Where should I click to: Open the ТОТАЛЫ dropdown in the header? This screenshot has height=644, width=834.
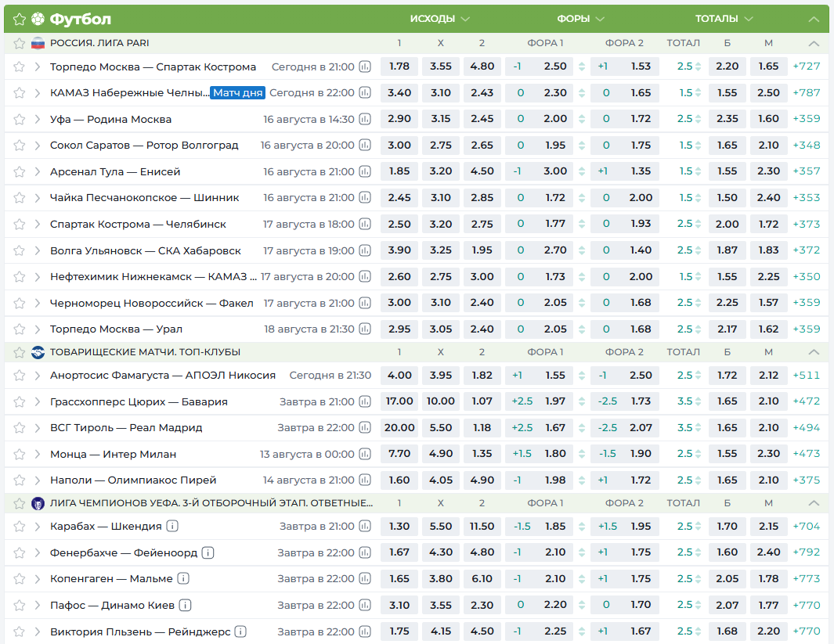pyautogui.click(x=724, y=19)
